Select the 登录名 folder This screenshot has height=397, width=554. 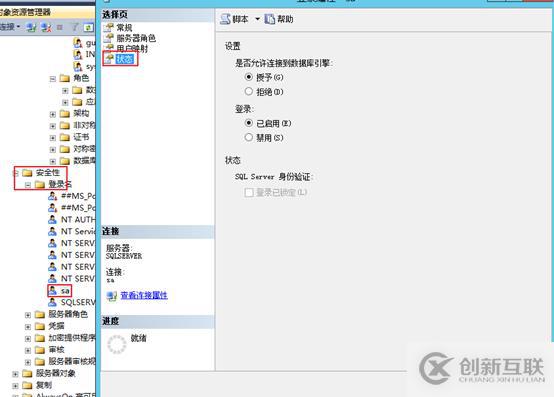[x=60, y=184]
